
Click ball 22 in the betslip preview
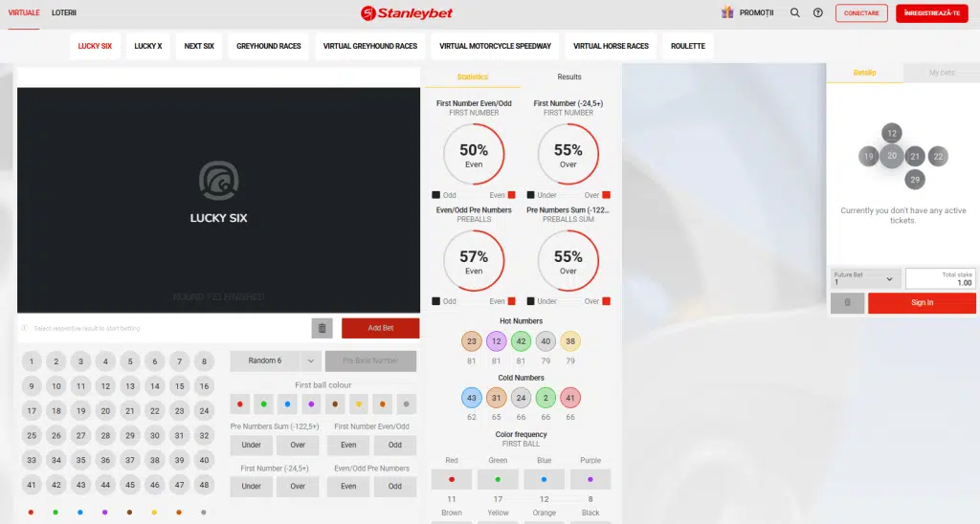(938, 156)
